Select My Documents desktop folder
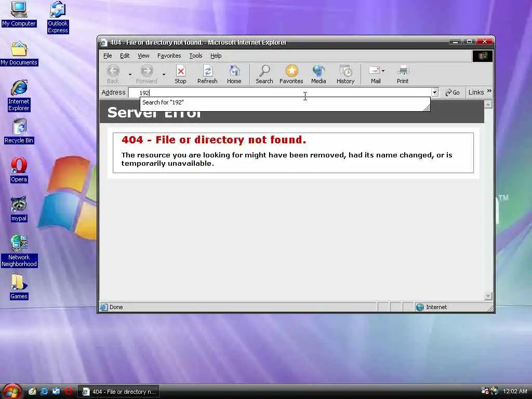532x399 pixels. click(19, 54)
